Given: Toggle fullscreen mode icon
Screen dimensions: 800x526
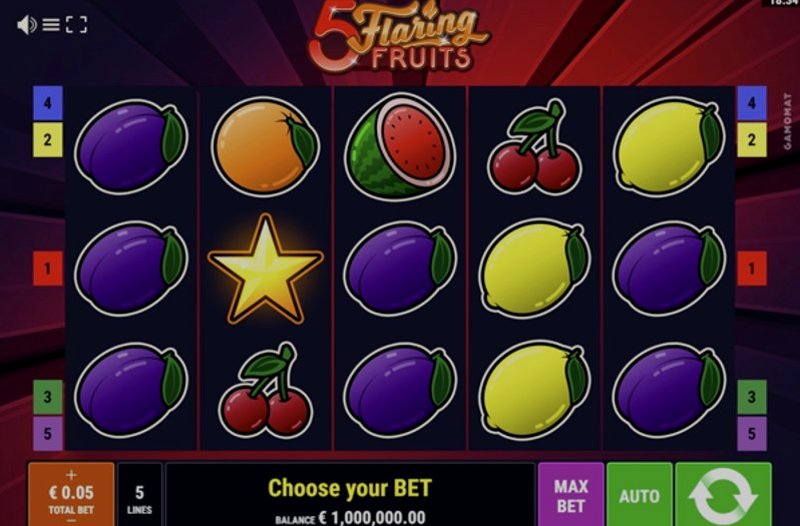Looking at the screenshot, I should click(76, 24).
